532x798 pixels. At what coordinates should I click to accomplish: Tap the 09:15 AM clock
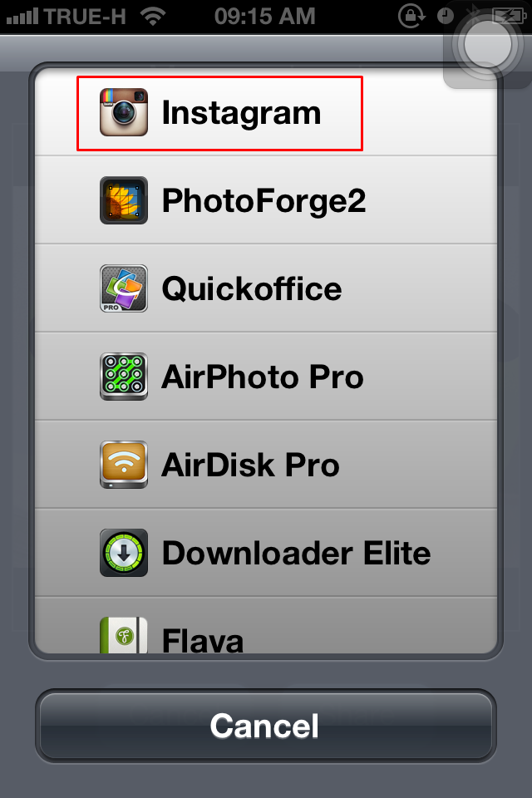pos(264,17)
